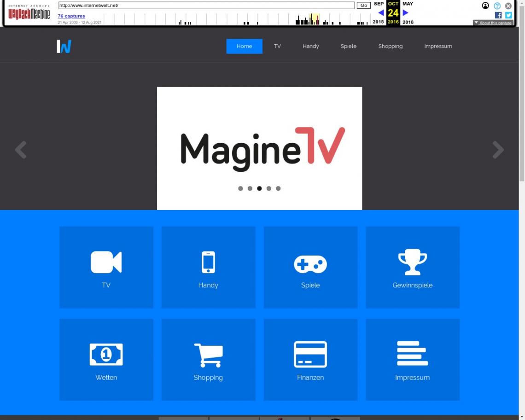Select third carousel indicator dot
This screenshot has height=420, width=525.
coord(259,188)
